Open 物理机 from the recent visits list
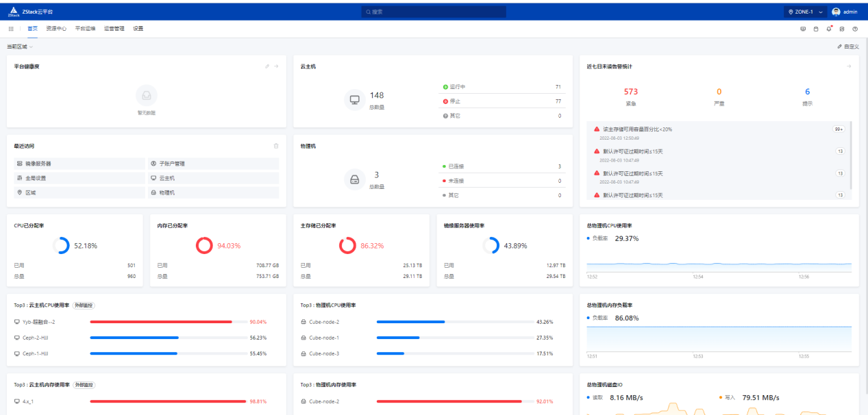868x415 pixels. (166, 193)
